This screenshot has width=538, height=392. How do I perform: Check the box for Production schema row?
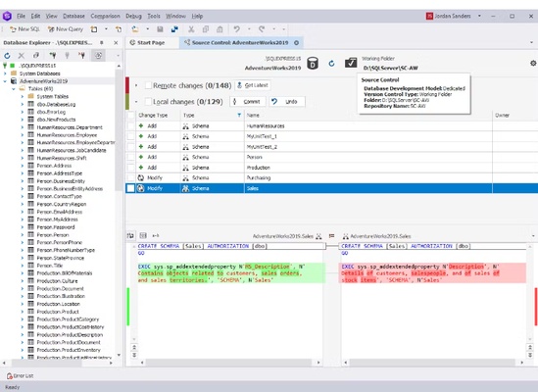(x=130, y=168)
